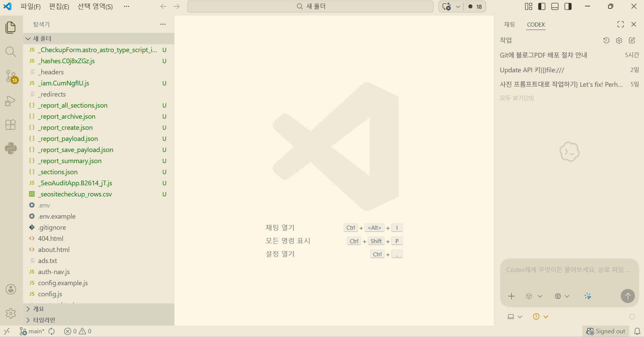
Task: Open the remote window indicator
Action: [7, 331]
